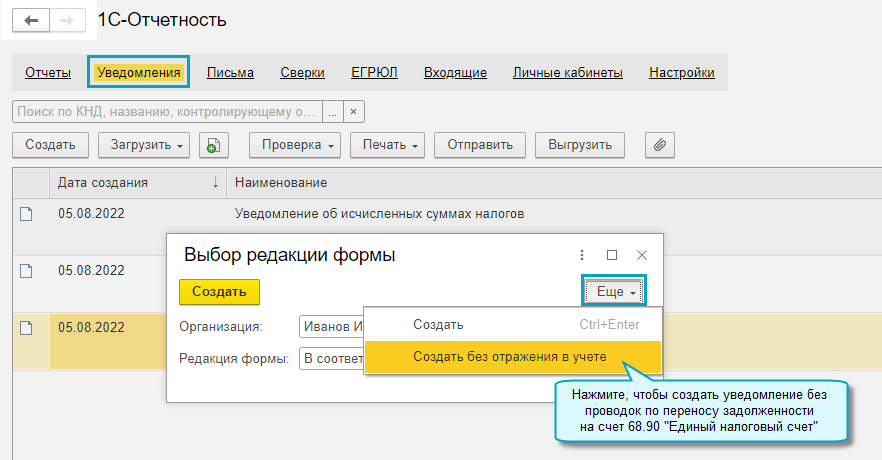This screenshot has height=460, width=882.
Task: Open the dialog's three-dot menu
Action: point(582,255)
